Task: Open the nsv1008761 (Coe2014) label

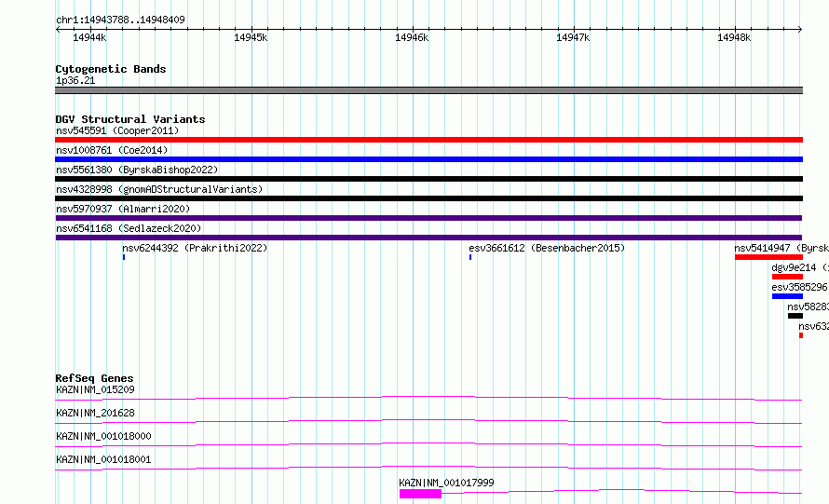Action: click(x=112, y=150)
